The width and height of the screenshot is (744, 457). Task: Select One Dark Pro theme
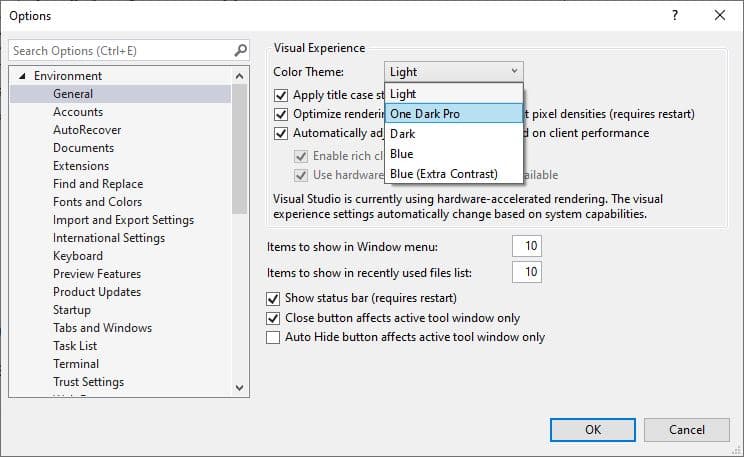pos(454,114)
